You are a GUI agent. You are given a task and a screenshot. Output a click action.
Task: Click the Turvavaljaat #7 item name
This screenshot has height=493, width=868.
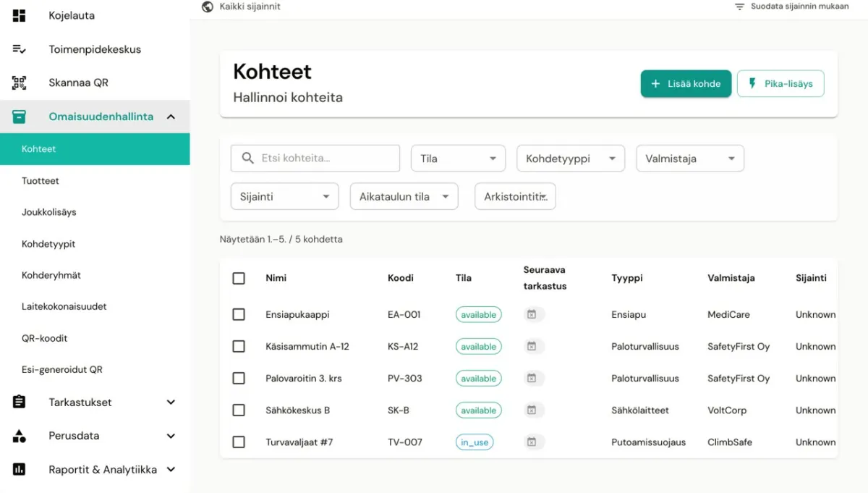[299, 442]
